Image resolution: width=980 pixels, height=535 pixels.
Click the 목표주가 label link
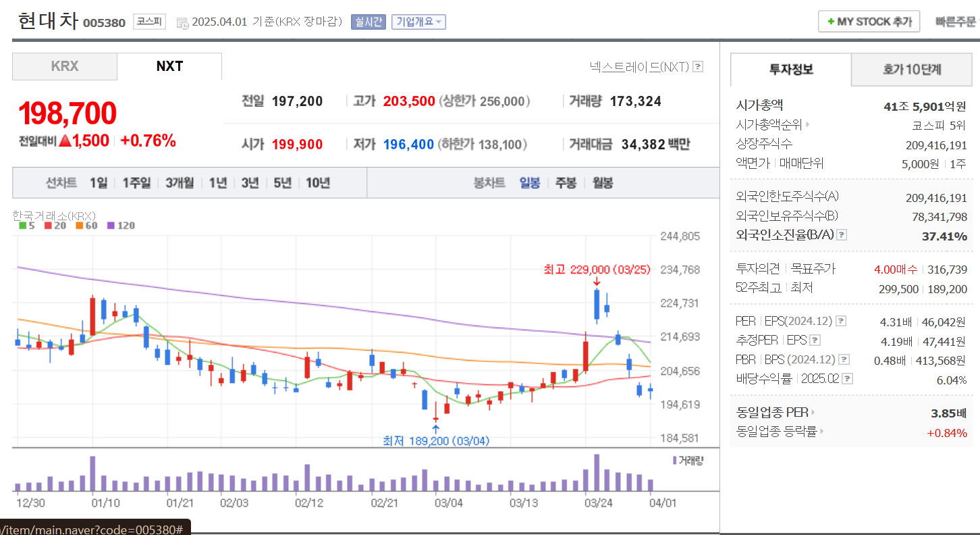pos(813,269)
